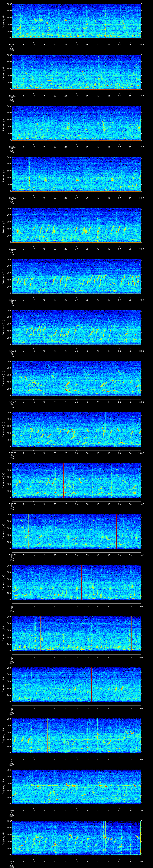The width and height of the screenshot is (153, 868).
Task: Click the red line near 17 s in 13:15:00 panel
Action: pos(48,736)
